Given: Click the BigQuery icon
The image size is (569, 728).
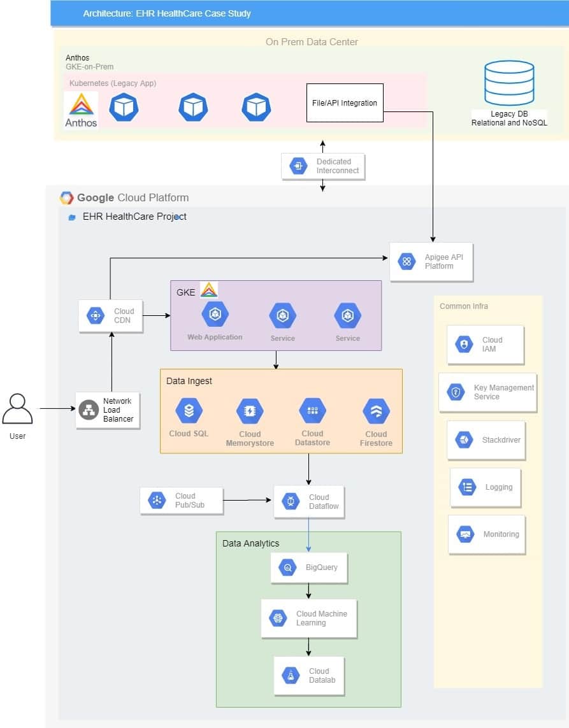Looking at the screenshot, I should click(287, 567).
